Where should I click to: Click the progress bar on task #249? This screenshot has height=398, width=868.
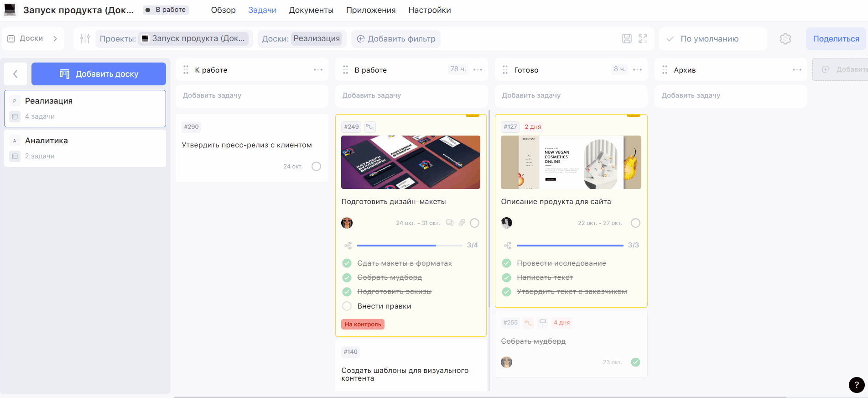coord(409,246)
